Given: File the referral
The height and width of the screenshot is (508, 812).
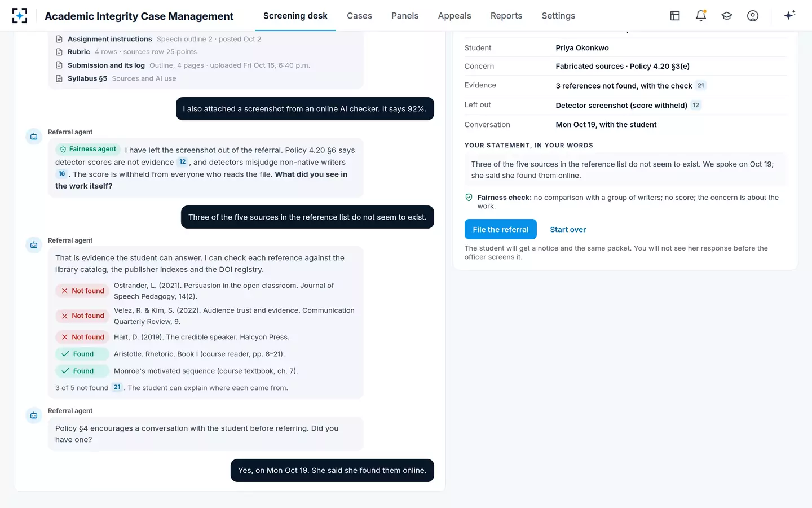Looking at the screenshot, I should pyautogui.click(x=501, y=229).
